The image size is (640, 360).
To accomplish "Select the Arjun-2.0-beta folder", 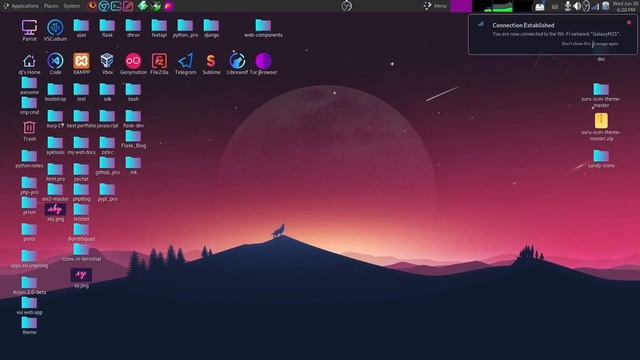I will click(x=29, y=285).
